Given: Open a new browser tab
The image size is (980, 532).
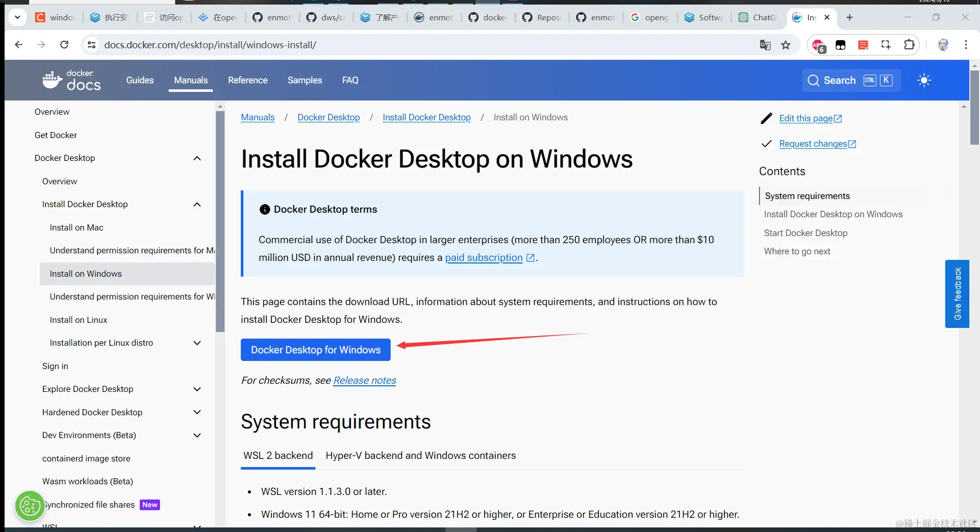Looking at the screenshot, I should pos(849,17).
